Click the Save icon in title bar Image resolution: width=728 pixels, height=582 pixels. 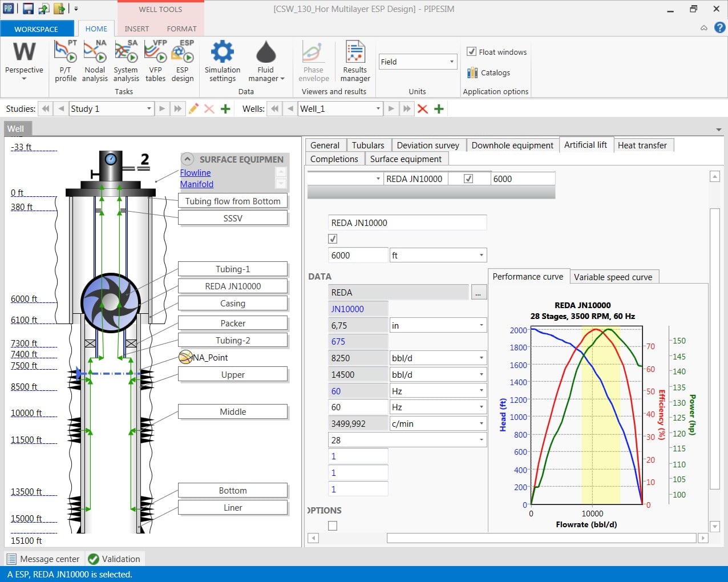point(28,9)
